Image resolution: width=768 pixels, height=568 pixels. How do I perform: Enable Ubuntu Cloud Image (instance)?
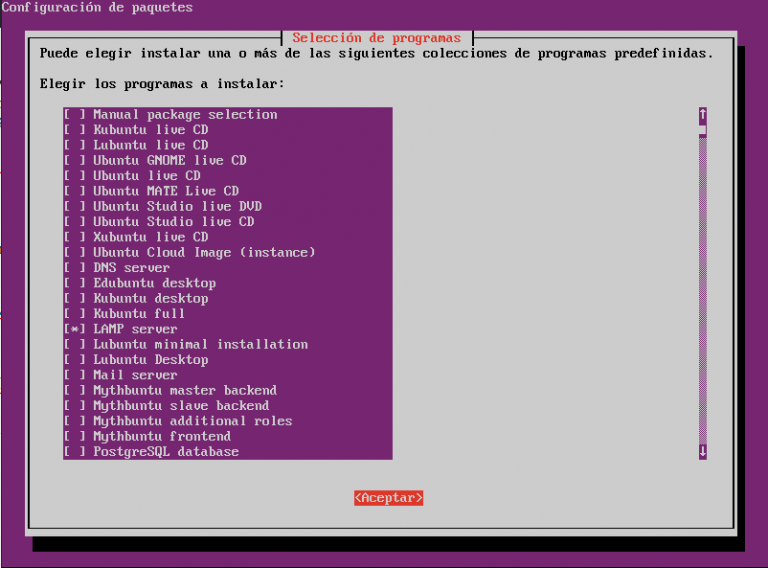coord(74,252)
